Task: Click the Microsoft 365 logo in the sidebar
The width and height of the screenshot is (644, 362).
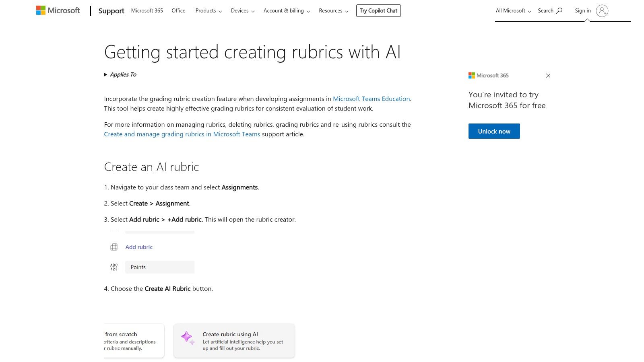Action: (x=472, y=75)
